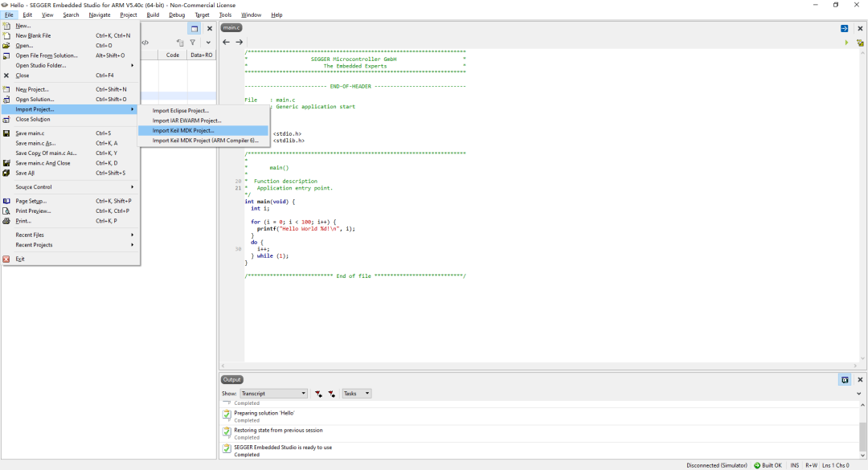Click the Open Solution icon
The image size is (868, 470).
(x=6, y=99)
